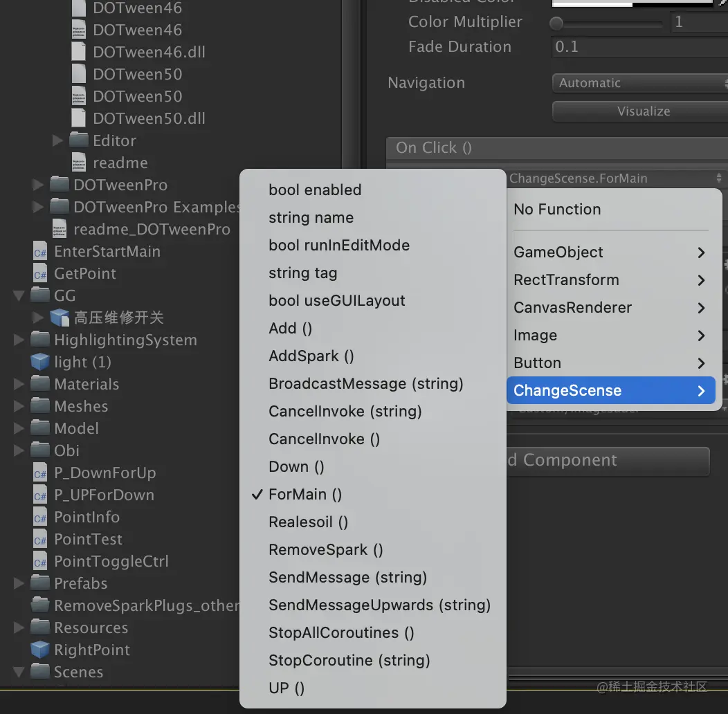Select the Meshes folder icon

coord(40,405)
